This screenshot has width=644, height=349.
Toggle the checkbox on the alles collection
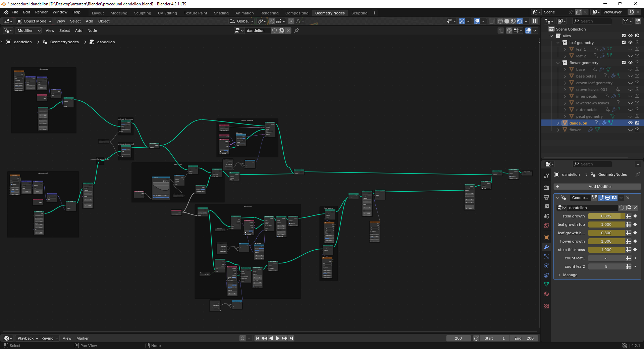624,36
